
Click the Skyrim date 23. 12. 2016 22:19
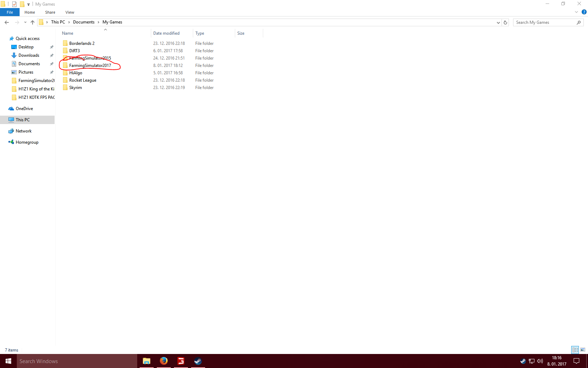[x=169, y=88]
